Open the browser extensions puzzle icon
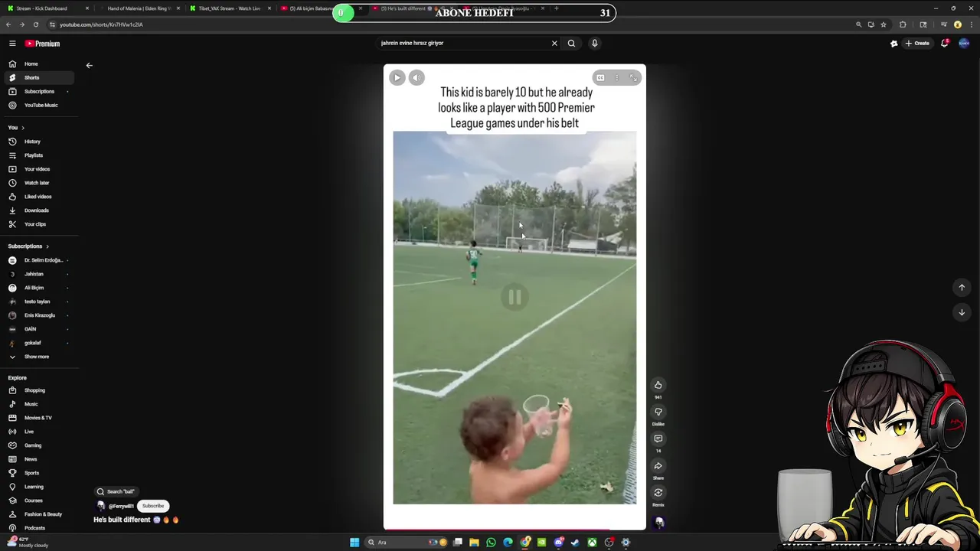 (x=903, y=24)
